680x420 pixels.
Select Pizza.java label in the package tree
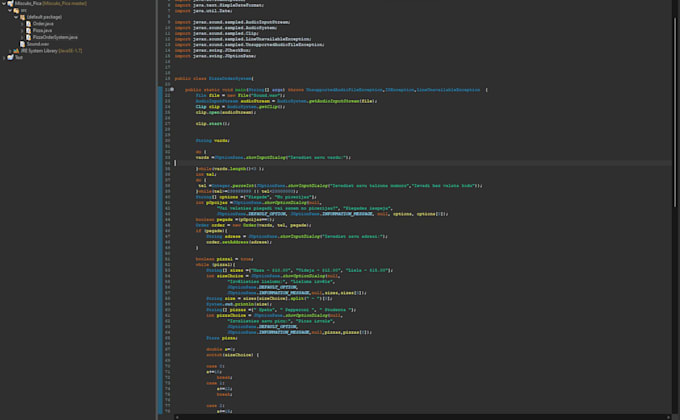coord(42,31)
